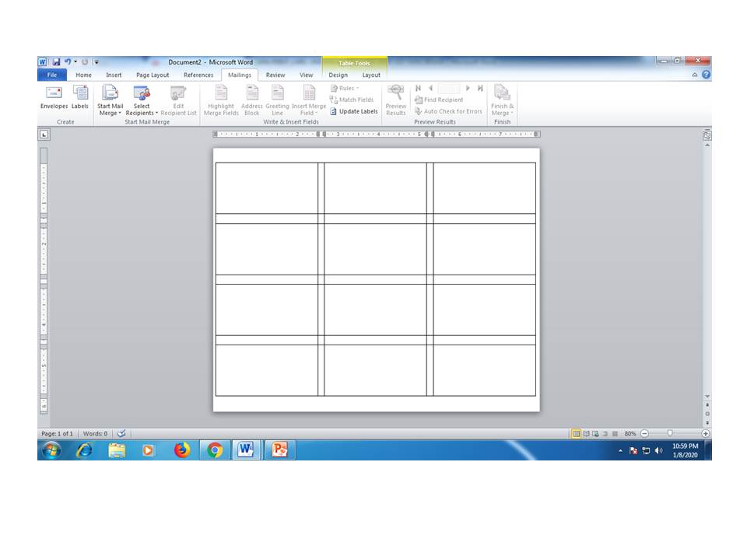The image size is (747, 560).
Task: Open Select Recipients dropdown
Action: point(142,100)
